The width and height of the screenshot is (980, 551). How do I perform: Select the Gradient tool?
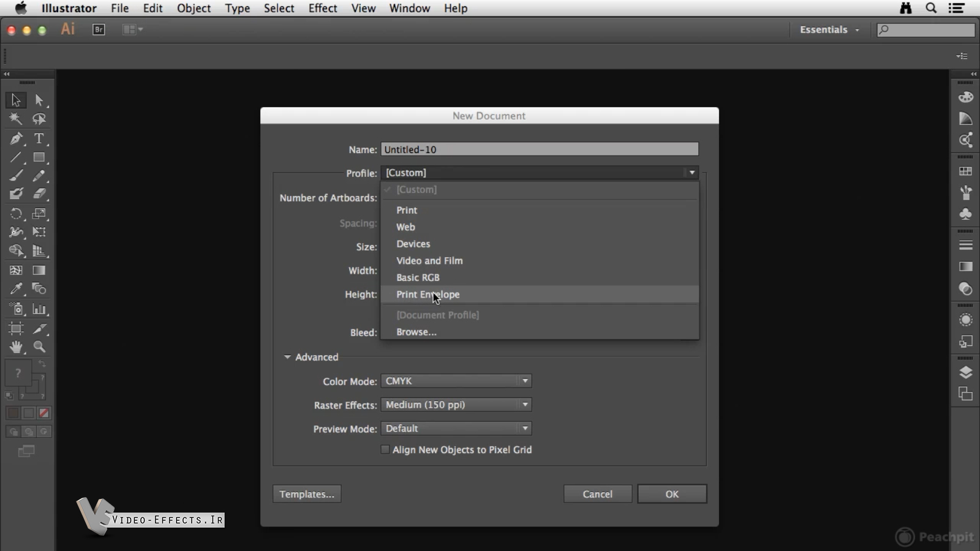pyautogui.click(x=39, y=270)
